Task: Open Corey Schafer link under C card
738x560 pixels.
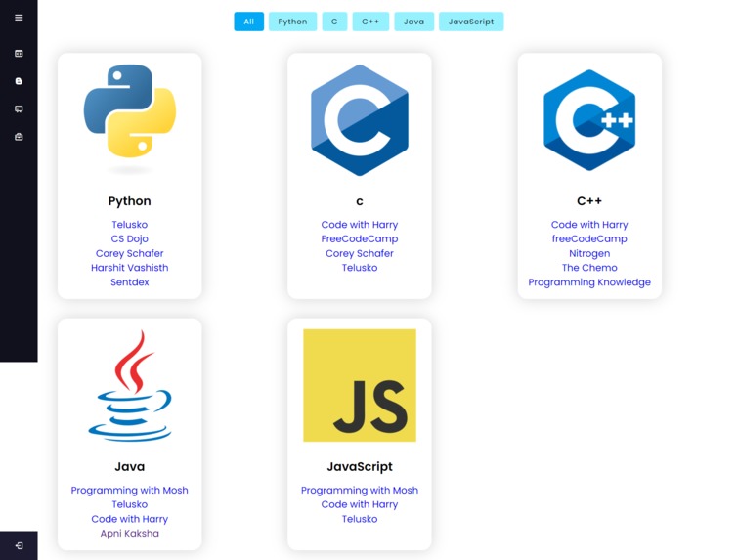Action: [360, 253]
